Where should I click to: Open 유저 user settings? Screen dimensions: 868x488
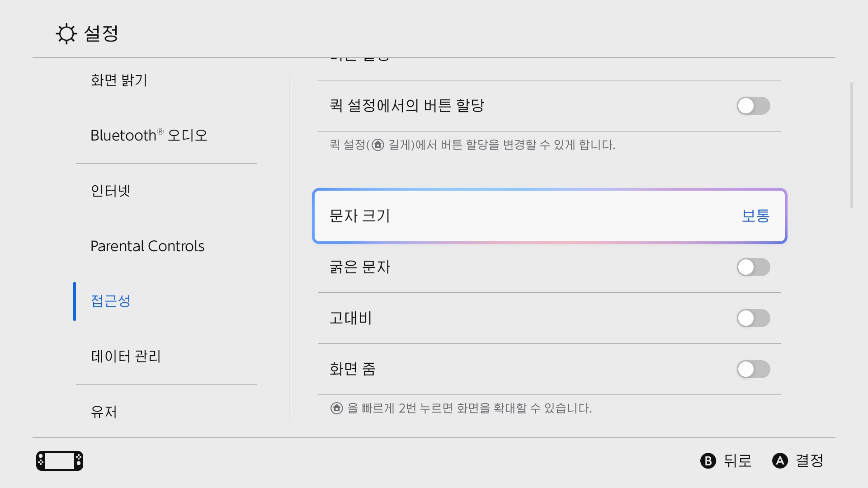click(104, 412)
